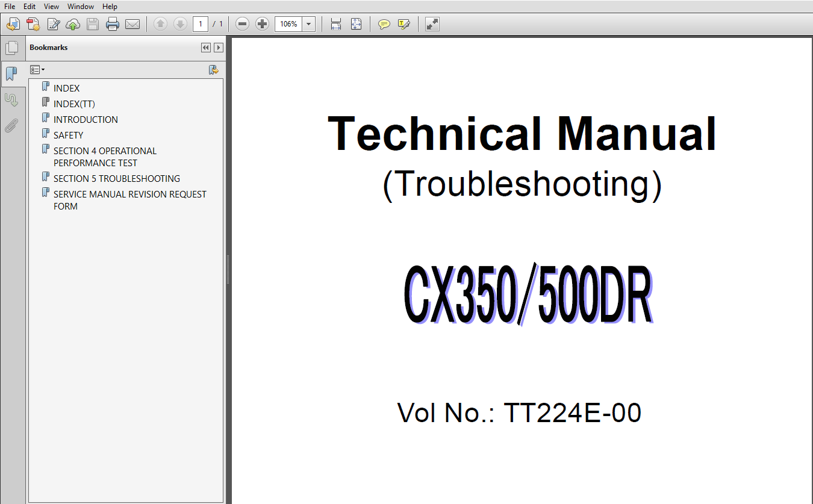The width and height of the screenshot is (813, 504).
Task: Click the Fit Width scrolling icon
Action: (336, 24)
